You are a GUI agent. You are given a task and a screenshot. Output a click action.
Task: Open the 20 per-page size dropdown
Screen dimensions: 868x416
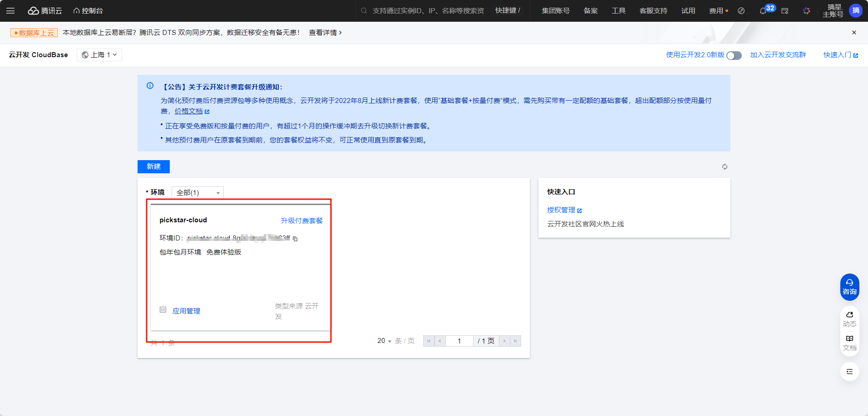[384, 341]
